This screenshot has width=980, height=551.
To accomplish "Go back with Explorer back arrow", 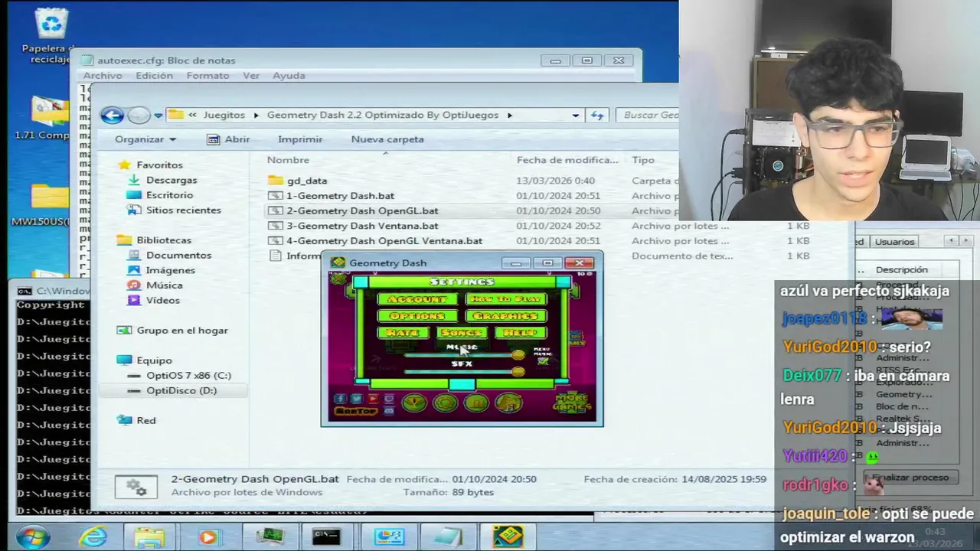I will (x=112, y=115).
